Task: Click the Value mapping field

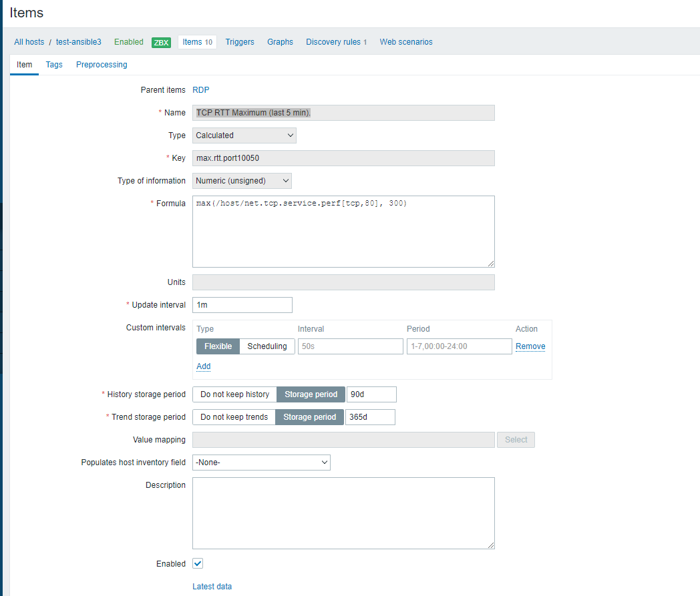Action: tap(343, 440)
